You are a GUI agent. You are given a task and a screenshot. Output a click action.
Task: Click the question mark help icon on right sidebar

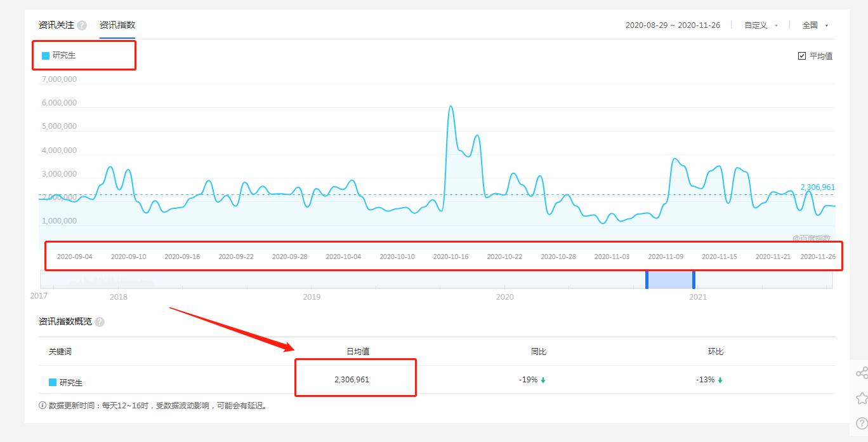pyautogui.click(x=861, y=423)
